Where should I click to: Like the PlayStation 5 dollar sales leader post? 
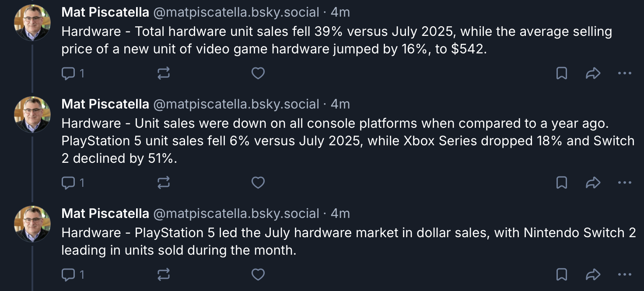[258, 274]
